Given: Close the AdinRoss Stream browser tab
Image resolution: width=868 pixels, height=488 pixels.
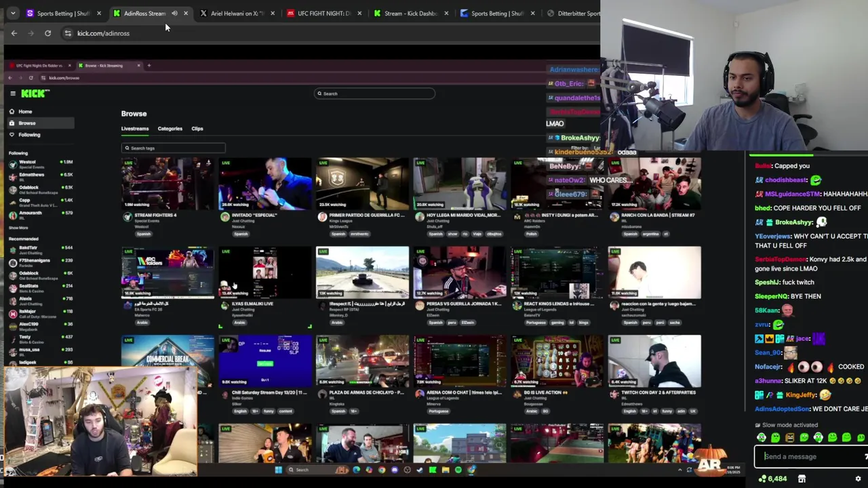Looking at the screenshot, I should [x=185, y=13].
